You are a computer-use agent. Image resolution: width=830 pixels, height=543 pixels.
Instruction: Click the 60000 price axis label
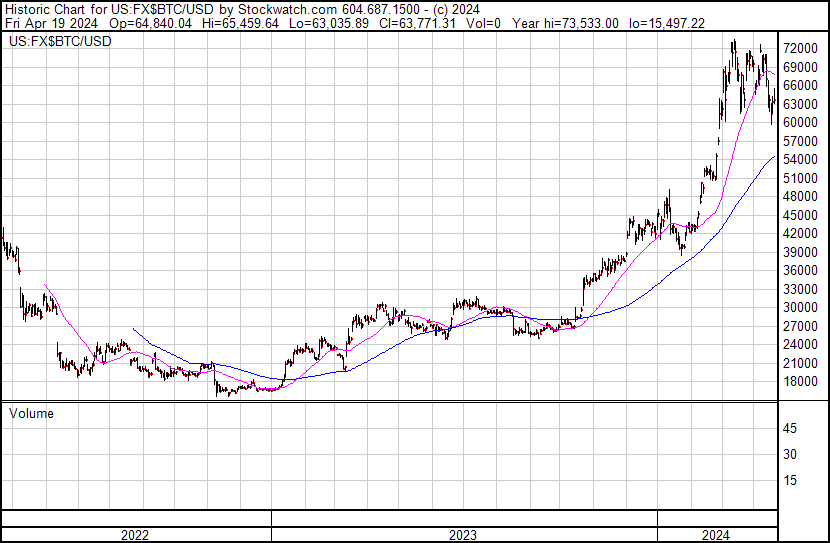pos(801,122)
